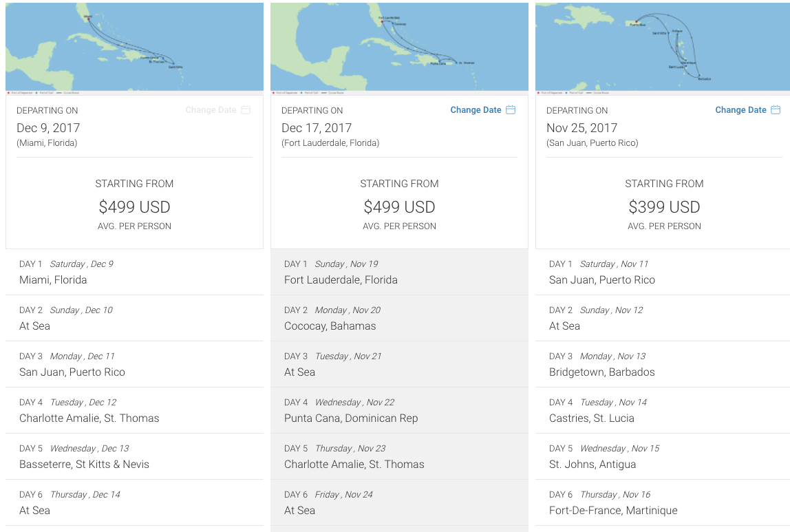This screenshot has height=532, width=790.
Task: Click Change Date link for Dec 17 cruise
Action: pyautogui.click(x=476, y=110)
